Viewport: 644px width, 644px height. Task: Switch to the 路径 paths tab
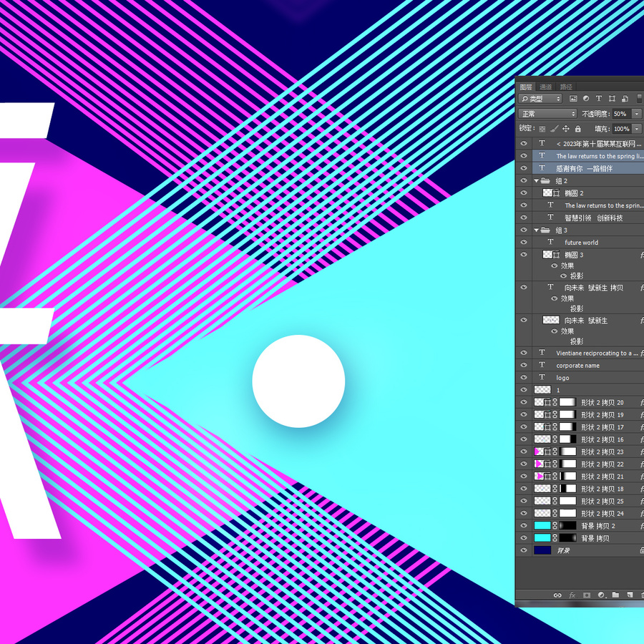click(x=566, y=87)
